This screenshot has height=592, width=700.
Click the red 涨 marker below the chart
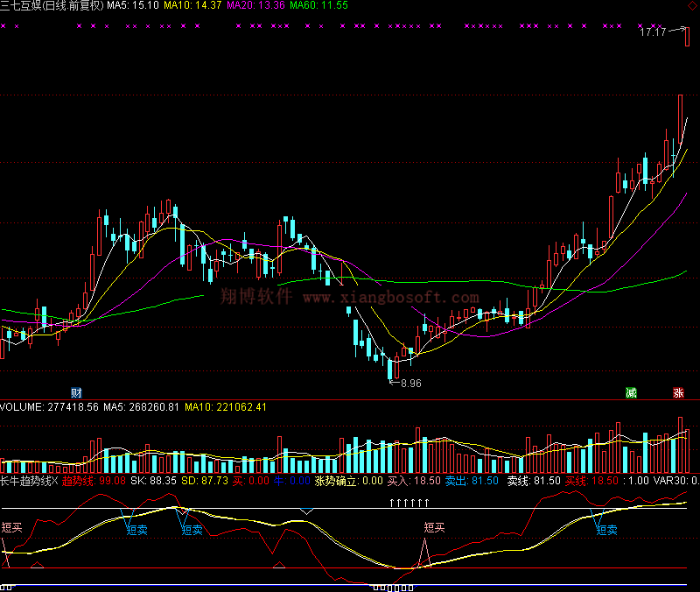pyautogui.click(x=679, y=392)
